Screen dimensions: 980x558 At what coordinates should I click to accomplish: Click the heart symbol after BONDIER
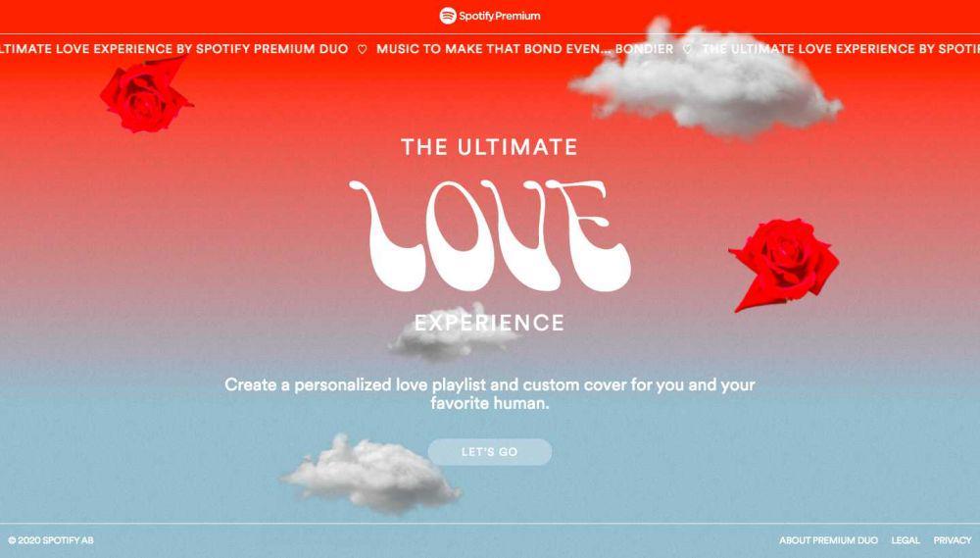click(x=688, y=49)
